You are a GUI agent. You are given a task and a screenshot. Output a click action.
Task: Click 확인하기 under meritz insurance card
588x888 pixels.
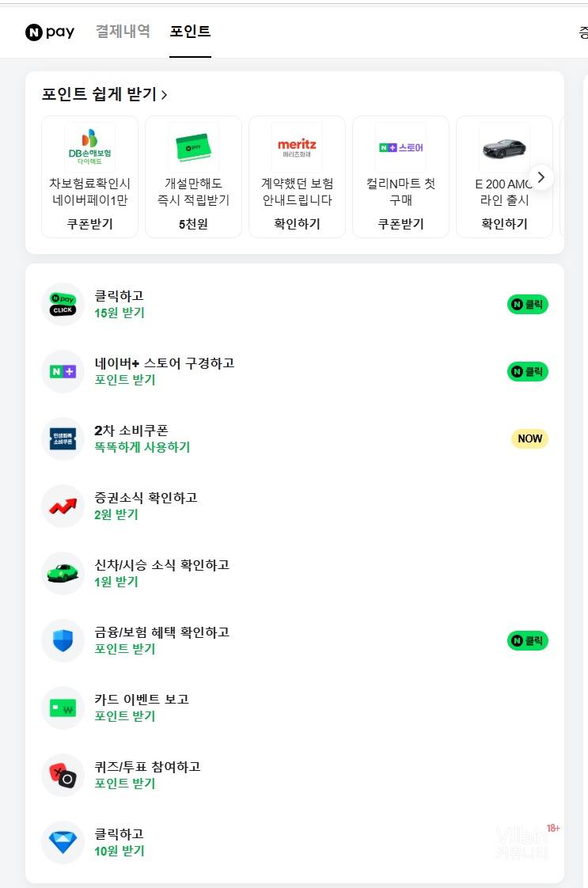pyautogui.click(x=297, y=224)
